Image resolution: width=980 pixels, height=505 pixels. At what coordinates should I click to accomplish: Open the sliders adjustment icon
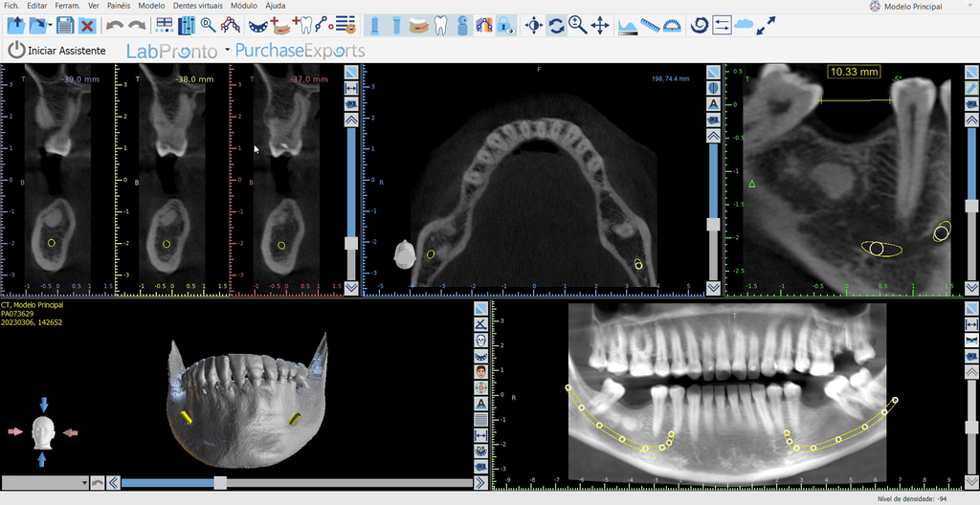point(187,26)
